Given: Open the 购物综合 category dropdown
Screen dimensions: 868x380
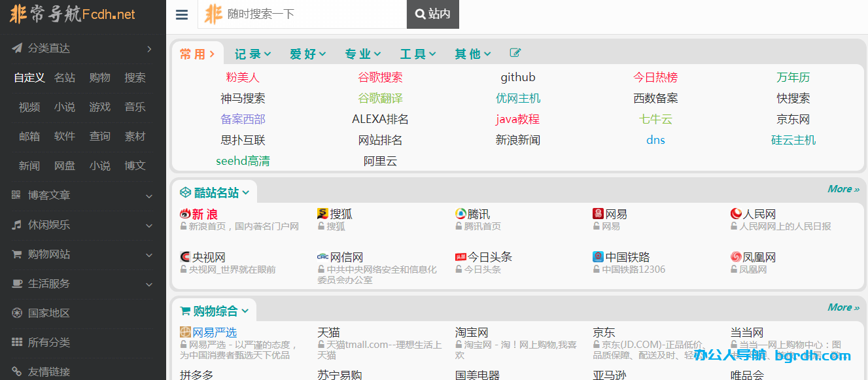Looking at the screenshot, I should [215, 311].
